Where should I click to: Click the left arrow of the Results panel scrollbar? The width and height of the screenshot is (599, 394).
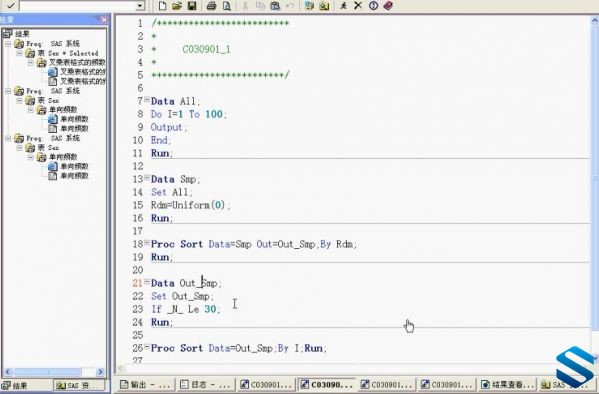pyautogui.click(x=7, y=372)
